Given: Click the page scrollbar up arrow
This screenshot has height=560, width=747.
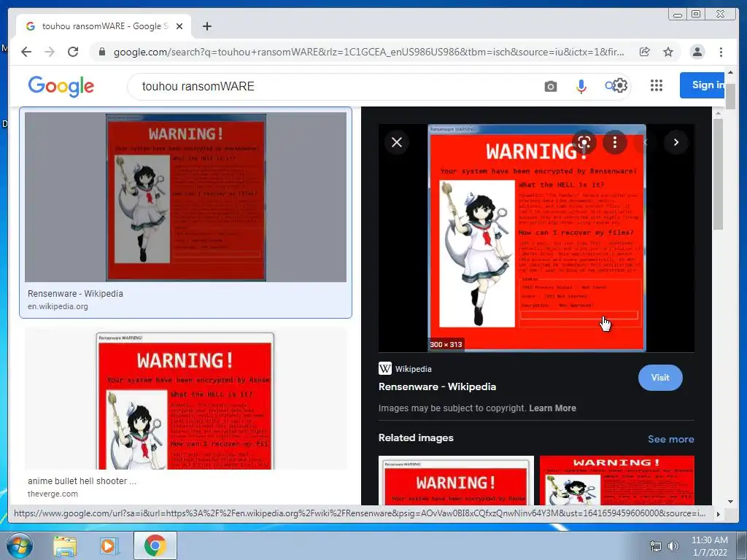Looking at the screenshot, I should [730, 72].
